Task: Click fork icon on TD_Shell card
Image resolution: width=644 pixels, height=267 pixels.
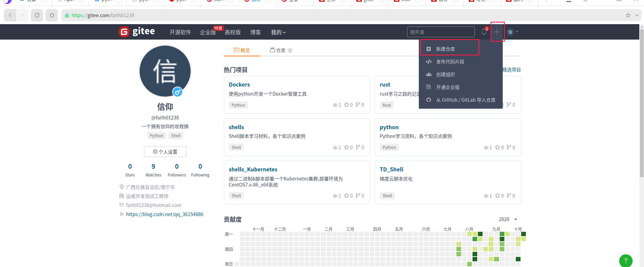Action: (509, 196)
